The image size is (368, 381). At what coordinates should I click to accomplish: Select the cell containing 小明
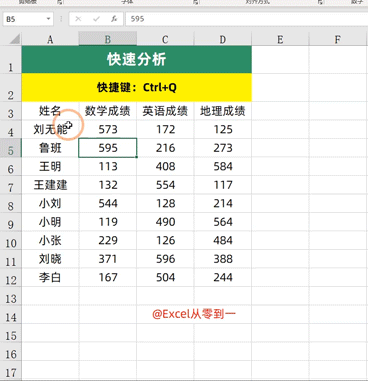[50, 222]
